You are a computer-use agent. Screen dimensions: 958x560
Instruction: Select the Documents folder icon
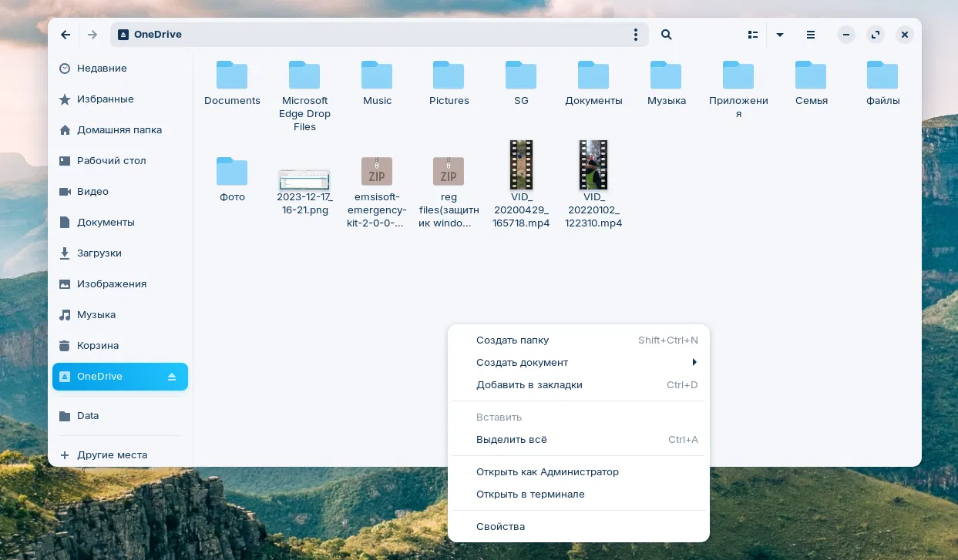coord(232,75)
